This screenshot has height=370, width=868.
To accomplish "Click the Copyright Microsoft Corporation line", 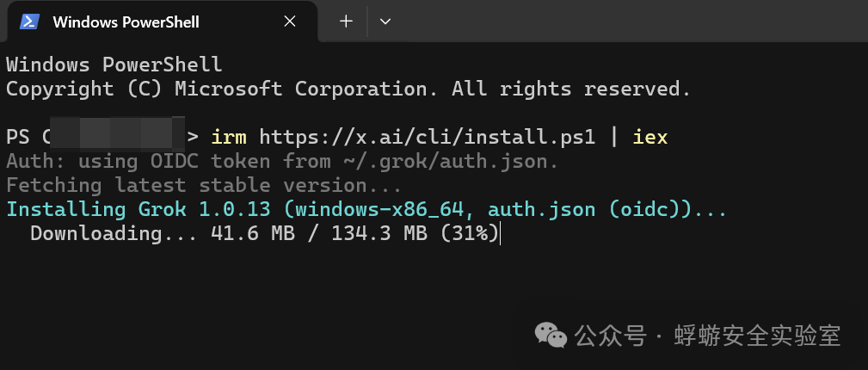I will pyautogui.click(x=348, y=89).
